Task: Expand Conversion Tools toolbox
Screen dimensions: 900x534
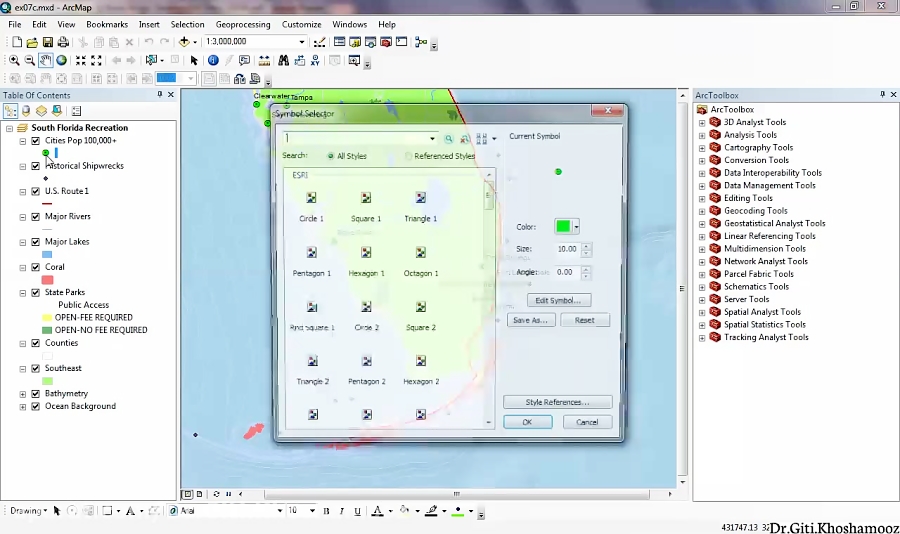Action: pyautogui.click(x=702, y=160)
